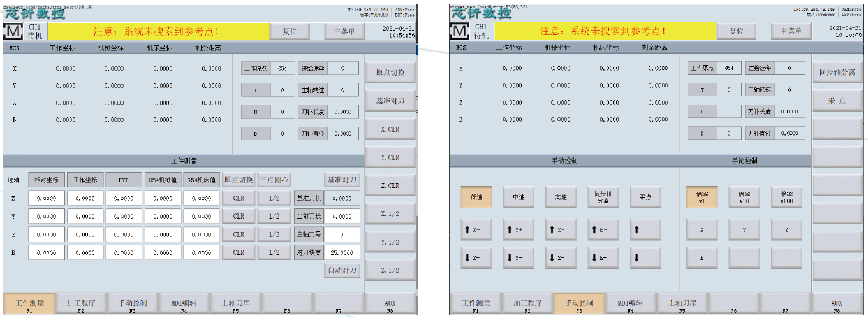
Task: Click the highlighted 手动控制 F3 tab
Action: [x=578, y=304]
